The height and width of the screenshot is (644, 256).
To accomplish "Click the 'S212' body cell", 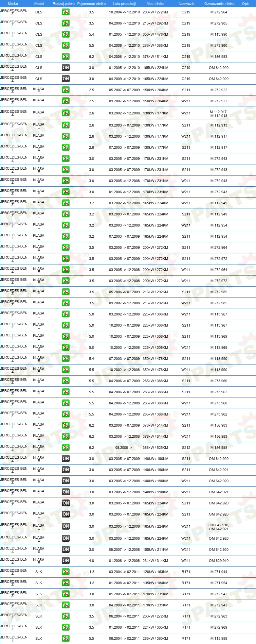I will click(x=186, y=448).
